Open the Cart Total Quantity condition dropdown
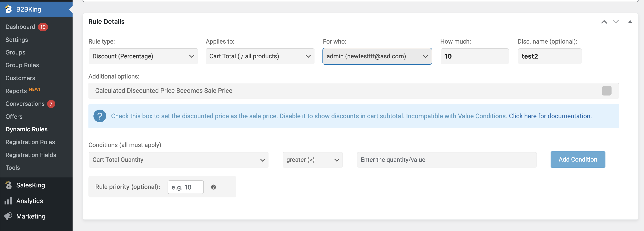Screen dimensions: 644x231 (x=178, y=160)
